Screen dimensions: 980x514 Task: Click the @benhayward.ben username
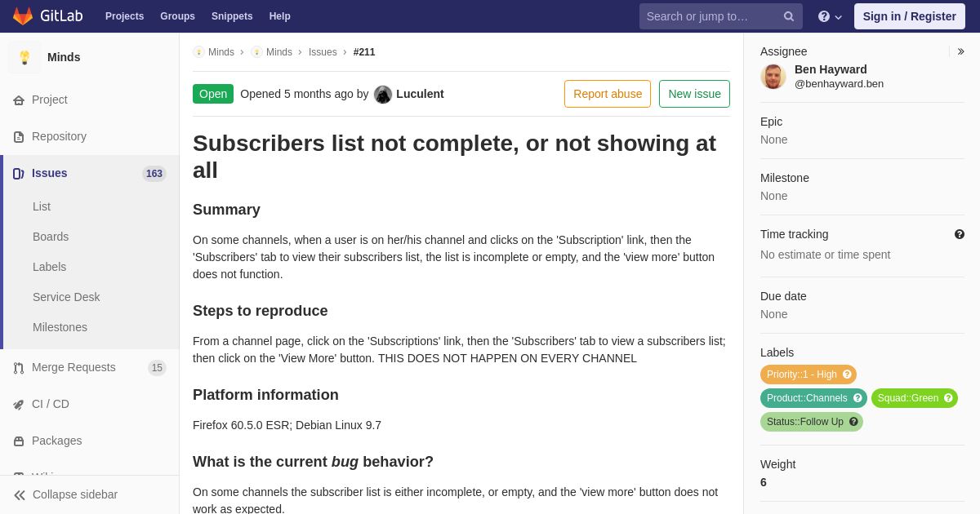(839, 83)
